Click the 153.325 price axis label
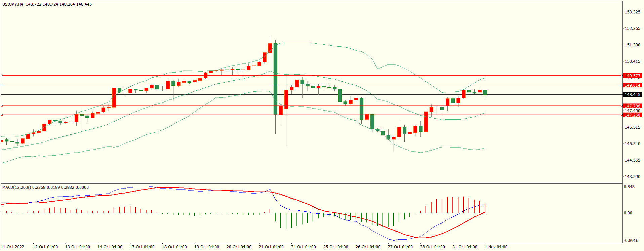This screenshot has width=644, height=251. [632, 12]
